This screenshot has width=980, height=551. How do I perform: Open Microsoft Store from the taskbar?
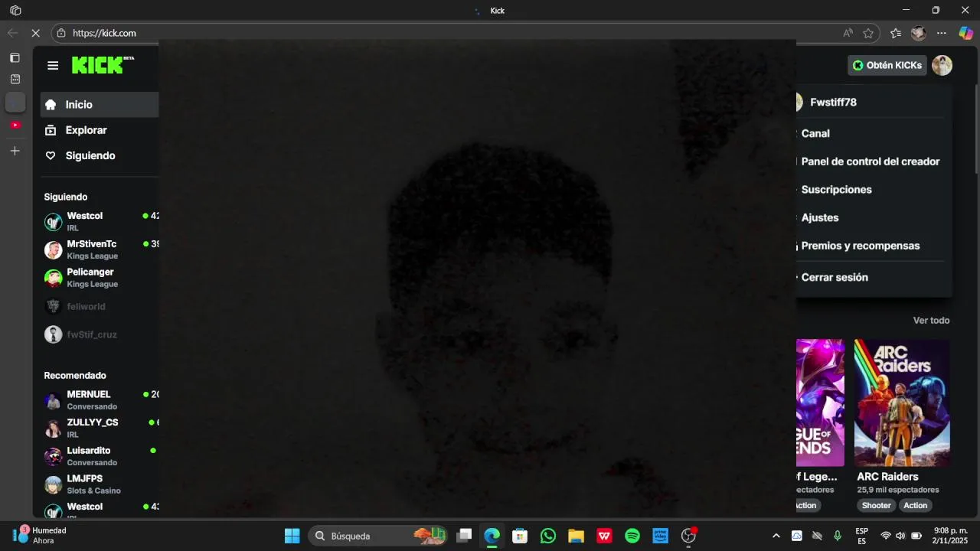click(x=520, y=536)
